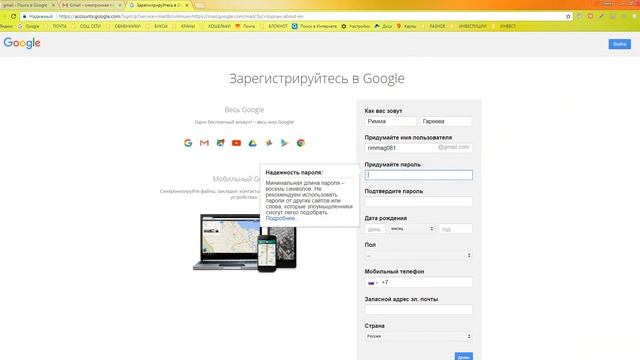Click the YouTube service icon
640x360 pixels.
pos(236,143)
